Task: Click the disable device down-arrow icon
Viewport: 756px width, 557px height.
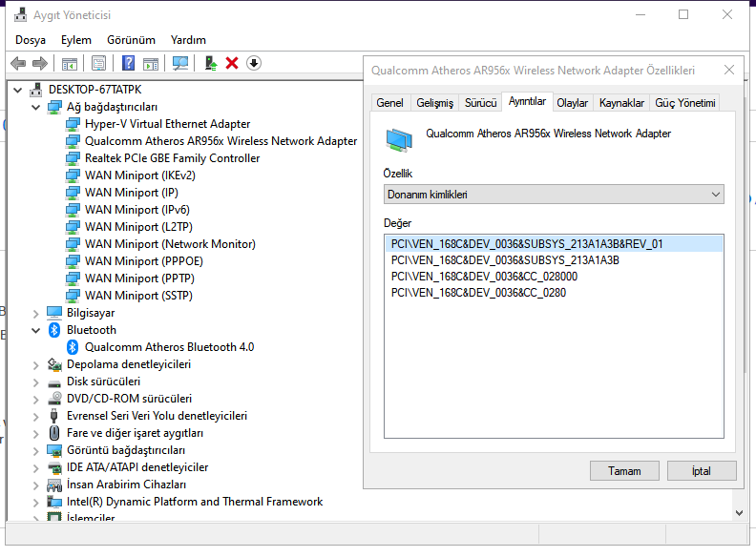Action: pos(254,63)
